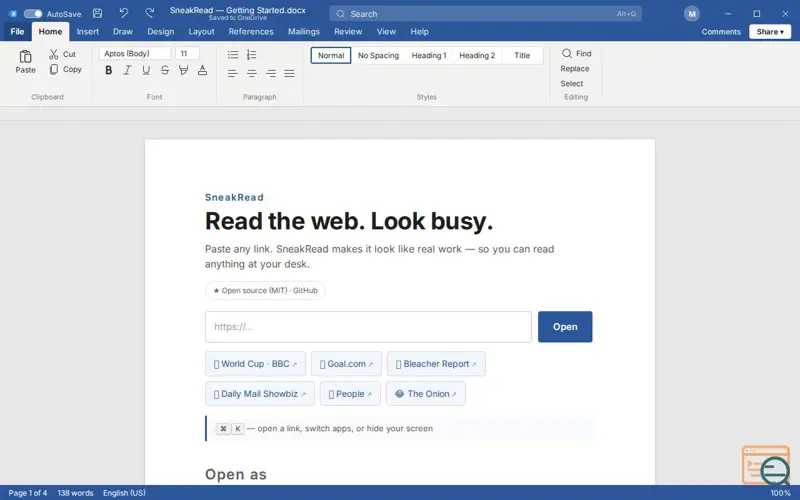
Task: Click Select in the Editing group
Action: pyautogui.click(x=572, y=83)
